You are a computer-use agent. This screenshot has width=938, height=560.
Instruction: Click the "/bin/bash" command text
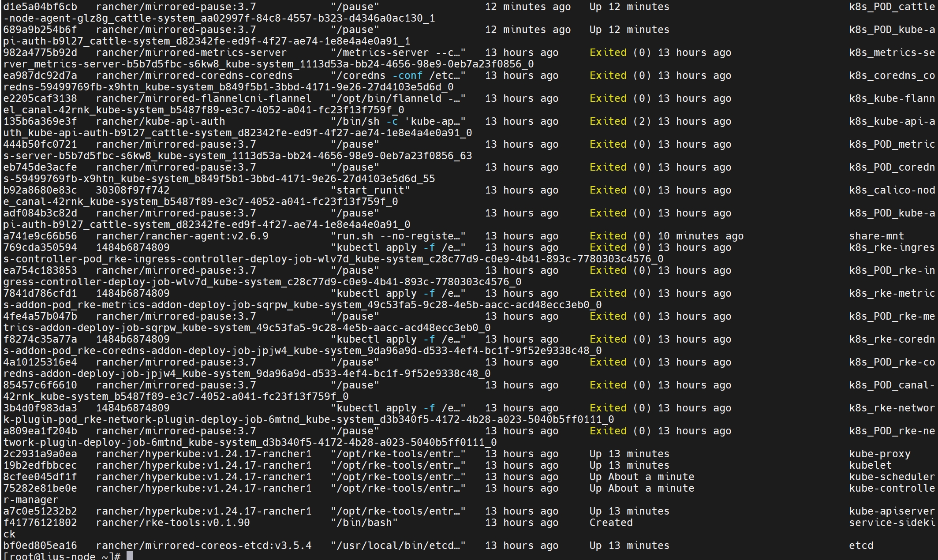point(364,523)
